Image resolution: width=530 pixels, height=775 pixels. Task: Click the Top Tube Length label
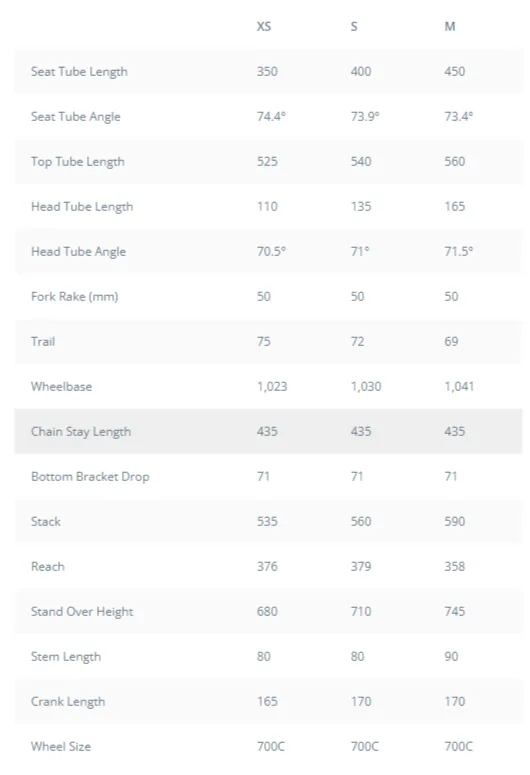(78, 162)
